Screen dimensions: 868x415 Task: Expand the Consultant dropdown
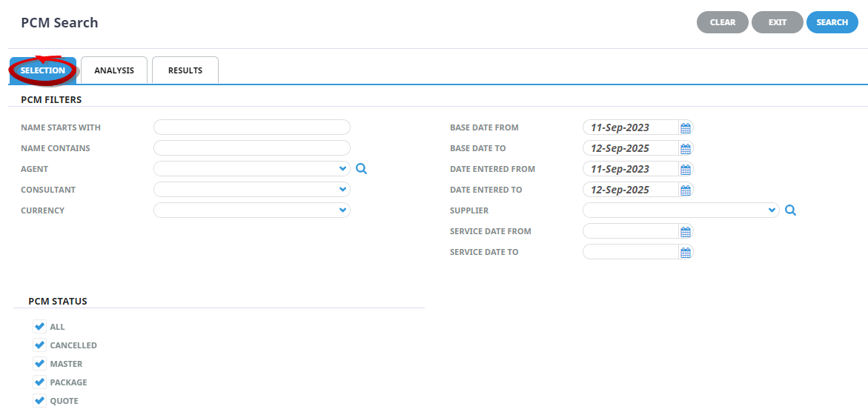(x=252, y=189)
